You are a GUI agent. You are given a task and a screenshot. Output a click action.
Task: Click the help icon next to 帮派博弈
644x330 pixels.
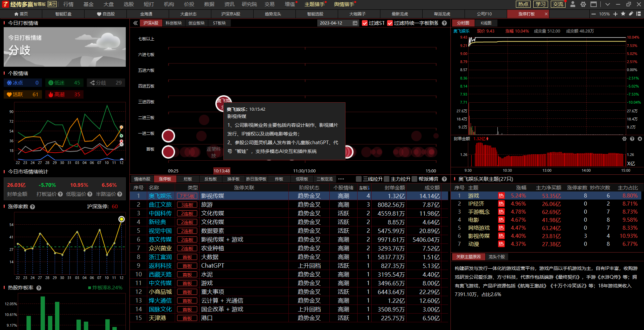(444, 179)
